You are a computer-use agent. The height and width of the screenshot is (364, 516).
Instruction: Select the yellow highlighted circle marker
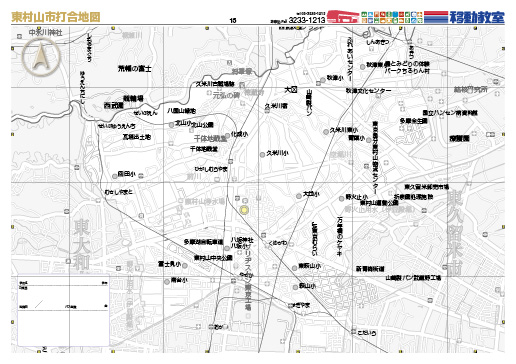pos(244,210)
